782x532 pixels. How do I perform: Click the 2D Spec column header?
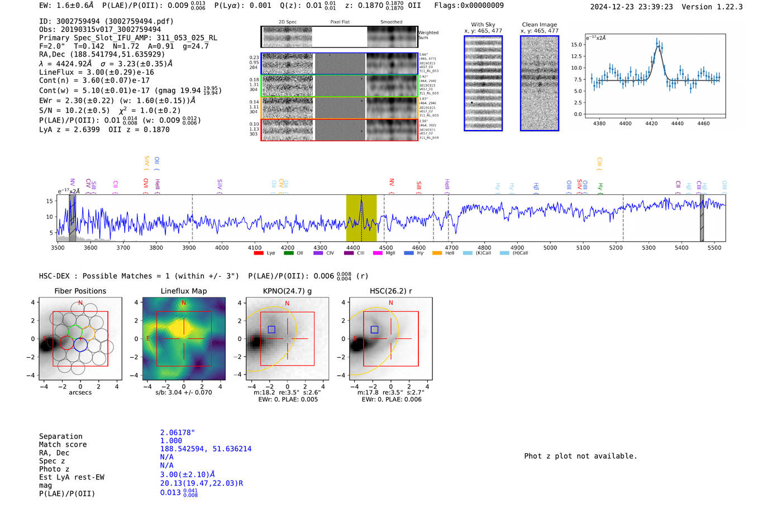[288, 22]
